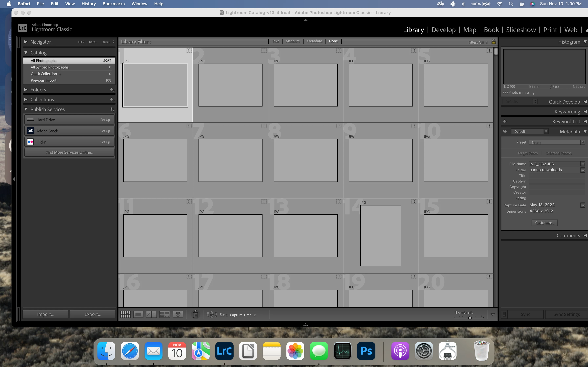The width and height of the screenshot is (588, 367).
Task: Toggle the Library Filter lock icon
Action: [x=493, y=42]
